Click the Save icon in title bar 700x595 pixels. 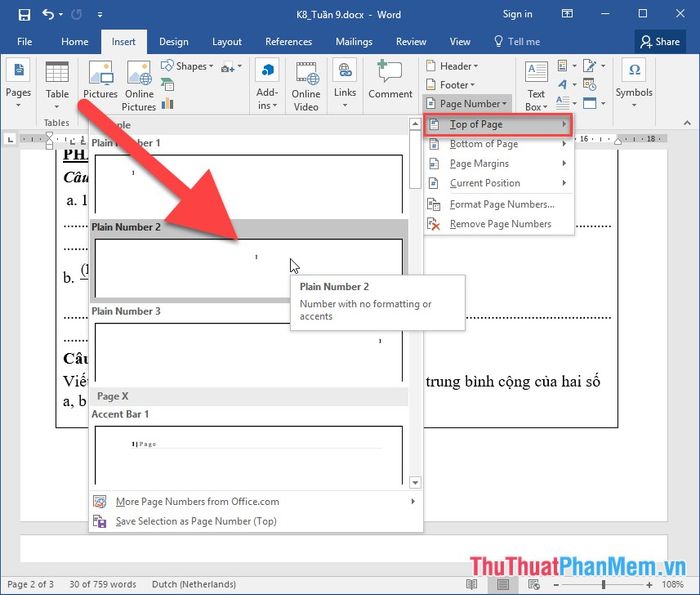click(24, 15)
